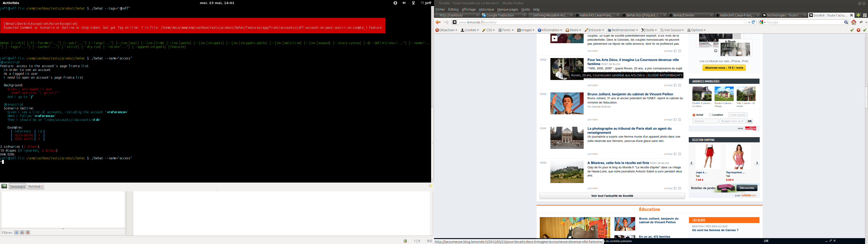Share Bruno Julliard article on Facebook icon
868x244 pixels.
[675, 120]
